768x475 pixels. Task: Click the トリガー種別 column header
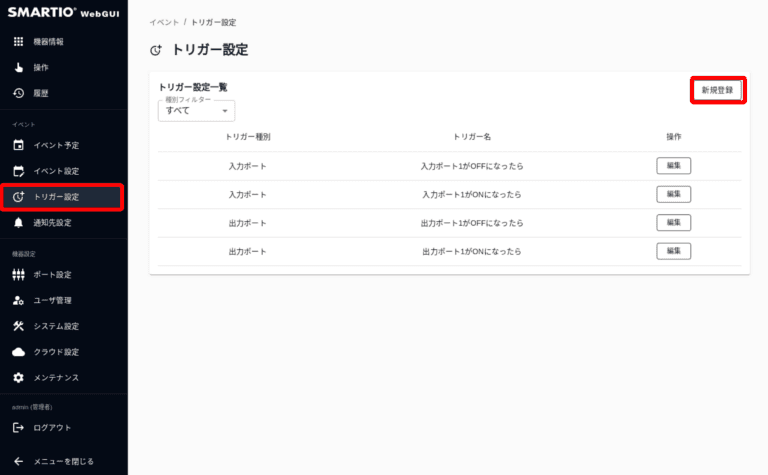click(x=247, y=137)
